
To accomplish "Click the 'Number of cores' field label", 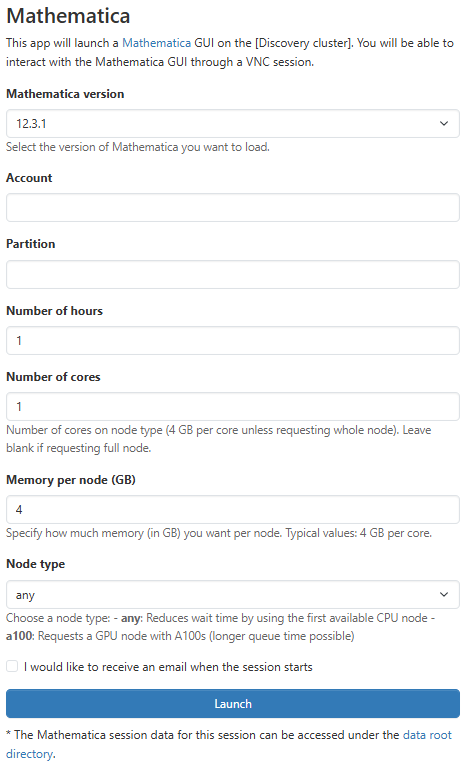I will 53,377.
